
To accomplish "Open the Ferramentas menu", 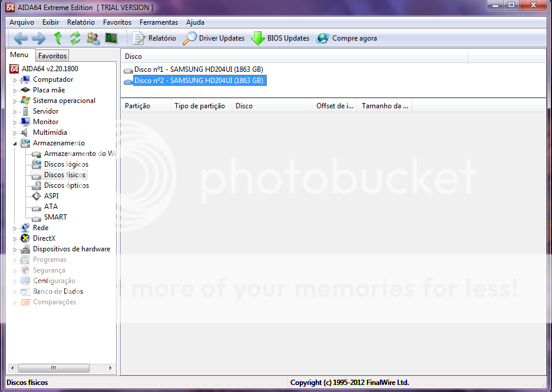I will (x=158, y=22).
